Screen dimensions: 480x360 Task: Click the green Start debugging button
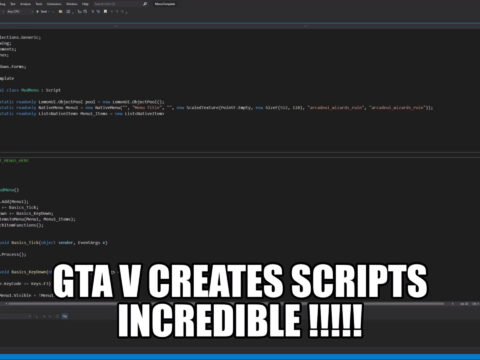(42, 12)
